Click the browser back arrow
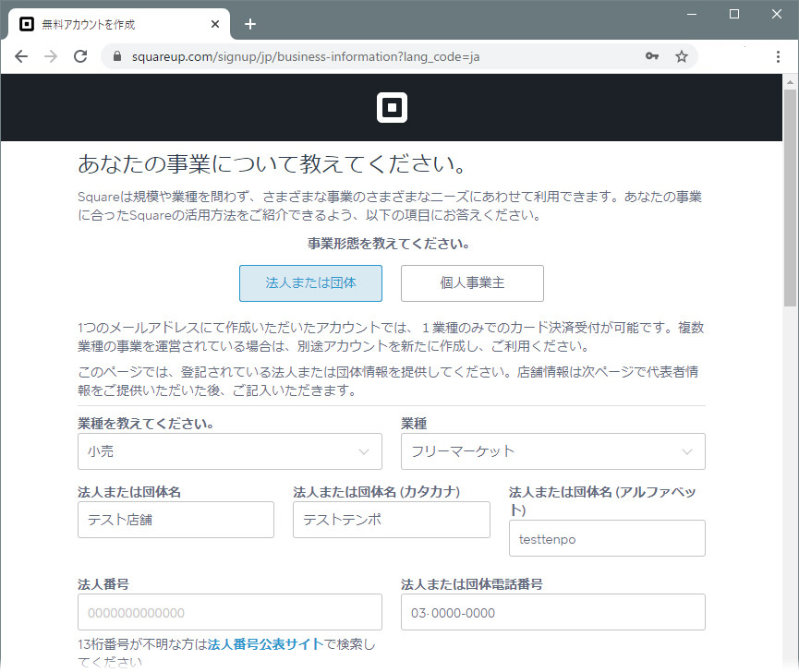The width and height of the screenshot is (799, 672). (x=21, y=56)
